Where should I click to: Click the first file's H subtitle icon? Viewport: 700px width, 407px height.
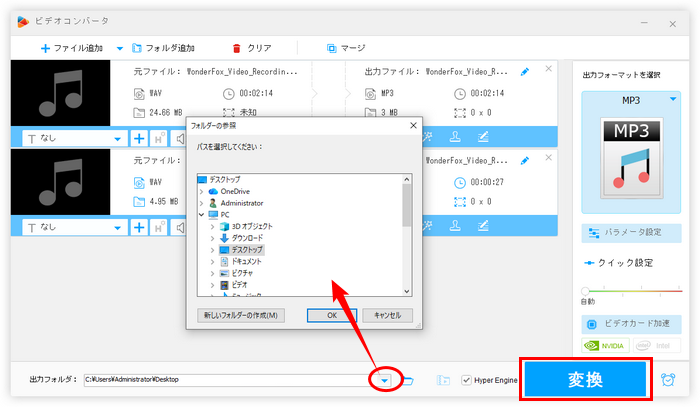pos(159,139)
